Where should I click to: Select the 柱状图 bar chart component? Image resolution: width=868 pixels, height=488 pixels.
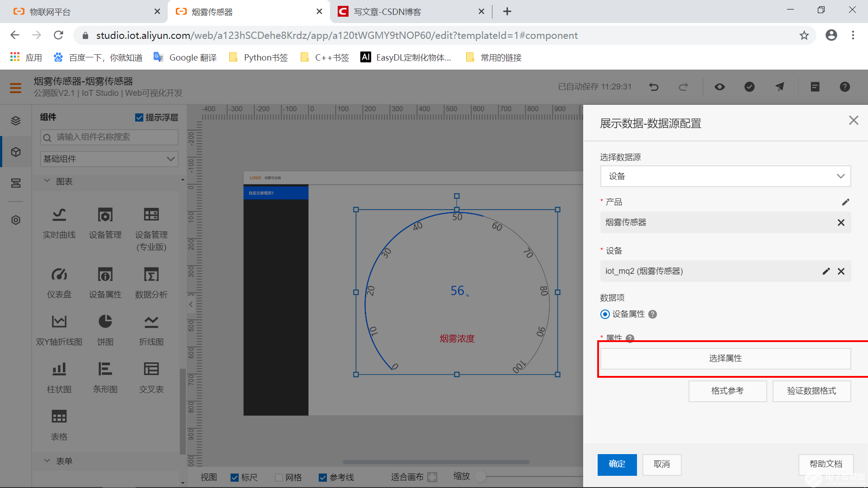[x=59, y=375]
